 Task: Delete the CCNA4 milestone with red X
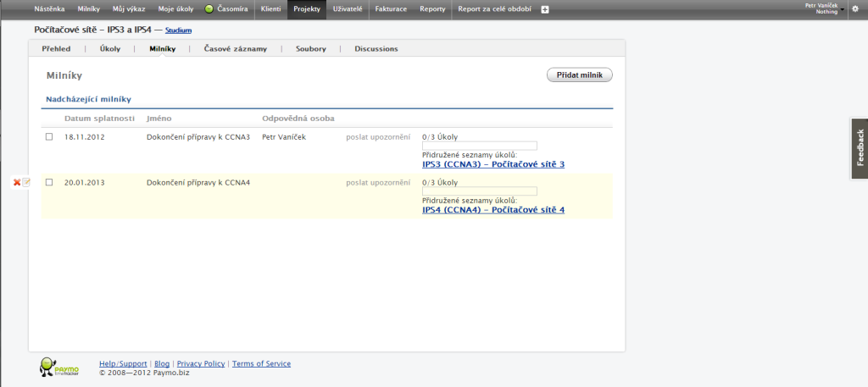[17, 182]
